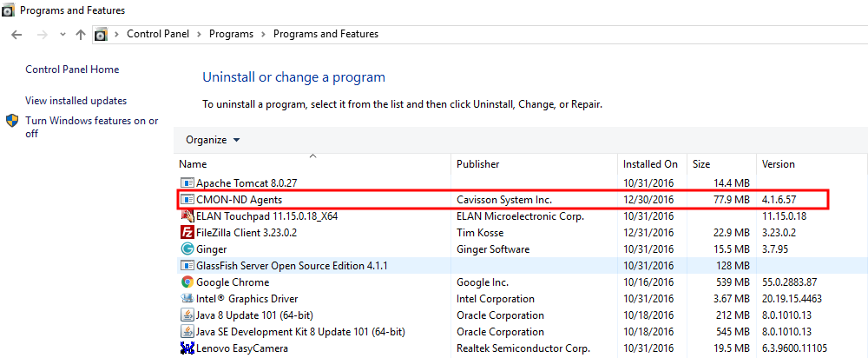Select Java SE Development Kit 8 Update 101
Screen dimensions: 868x358
300,333
